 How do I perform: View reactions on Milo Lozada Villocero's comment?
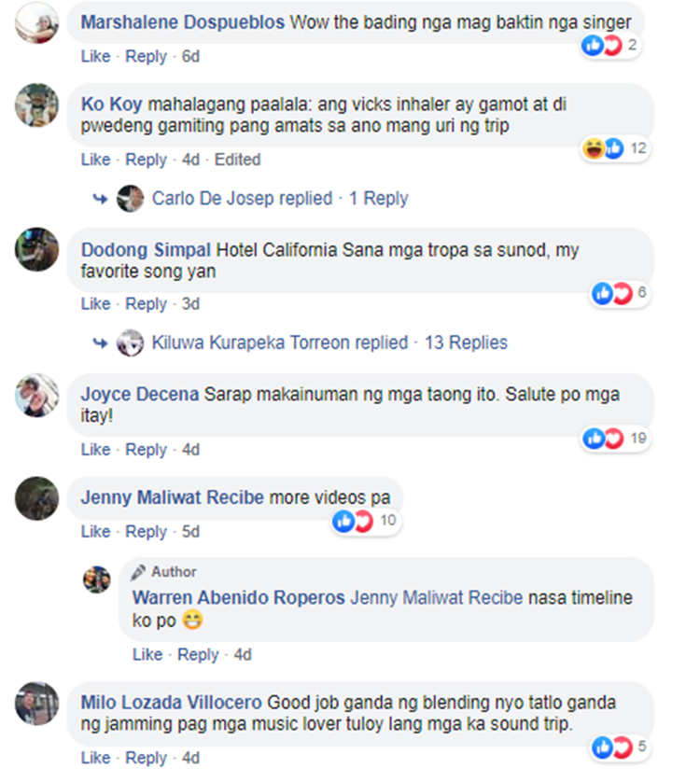(620, 747)
